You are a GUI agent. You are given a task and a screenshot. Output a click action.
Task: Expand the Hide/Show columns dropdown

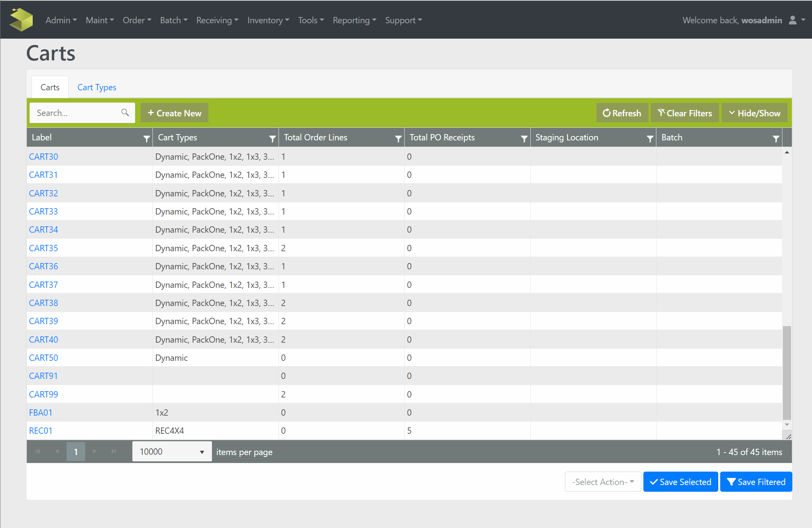pyautogui.click(x=754, y=113)
